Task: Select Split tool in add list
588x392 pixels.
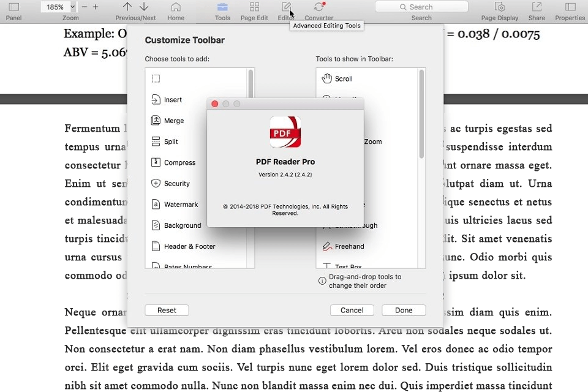Action: [x=195, y=142]
